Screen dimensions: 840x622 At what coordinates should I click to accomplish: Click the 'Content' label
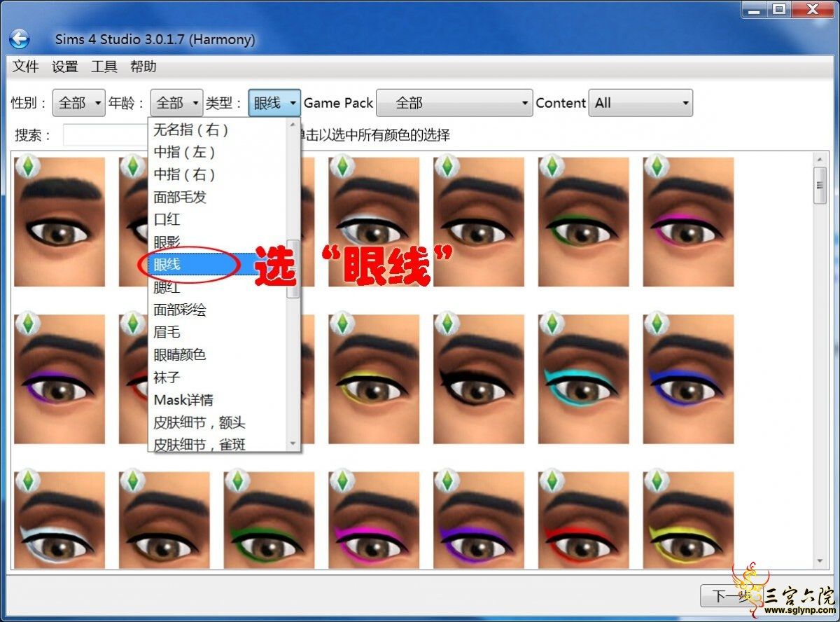(561, 103)
